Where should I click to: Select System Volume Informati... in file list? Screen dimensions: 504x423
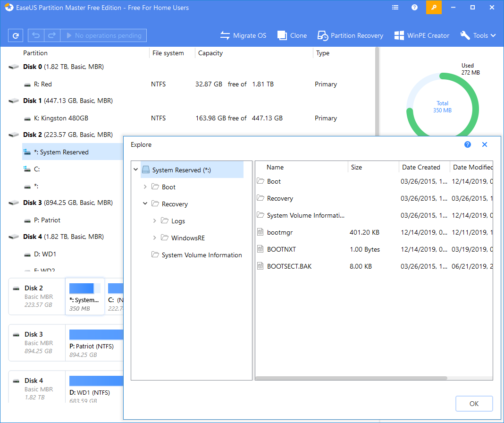[375, 216]
